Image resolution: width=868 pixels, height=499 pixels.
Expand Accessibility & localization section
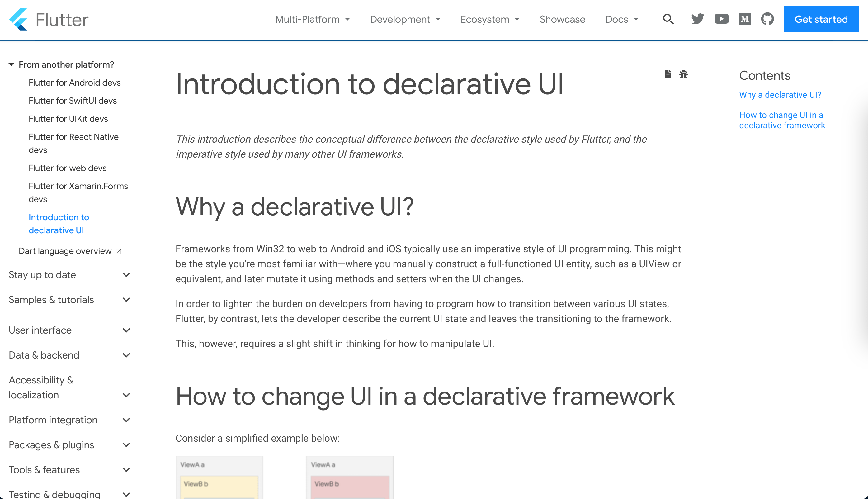(x=69, y=387)
